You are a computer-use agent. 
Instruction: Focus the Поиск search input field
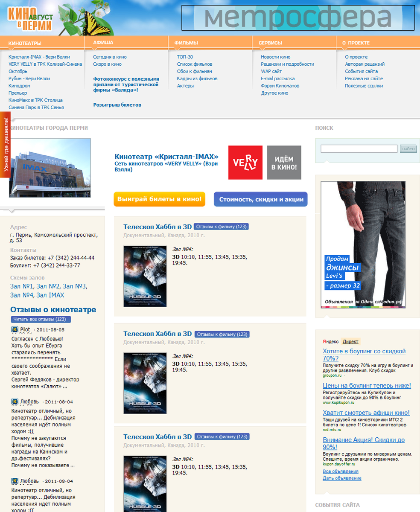(359, 149)
